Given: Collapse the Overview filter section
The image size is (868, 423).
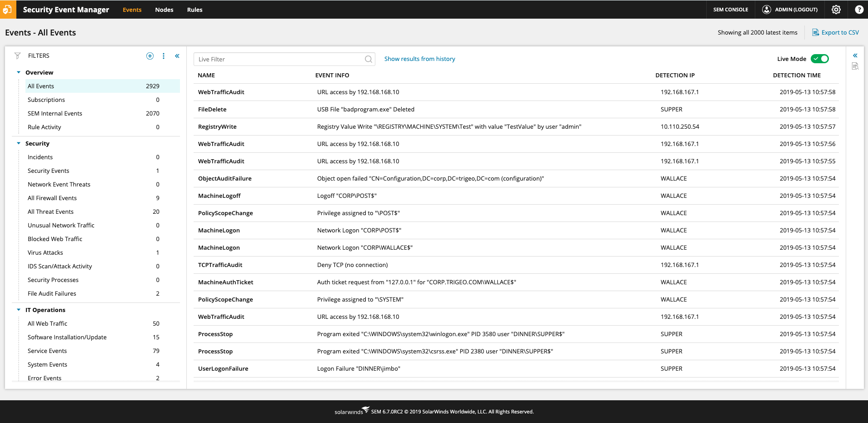Looking at the screenshot, I should 19,72.
